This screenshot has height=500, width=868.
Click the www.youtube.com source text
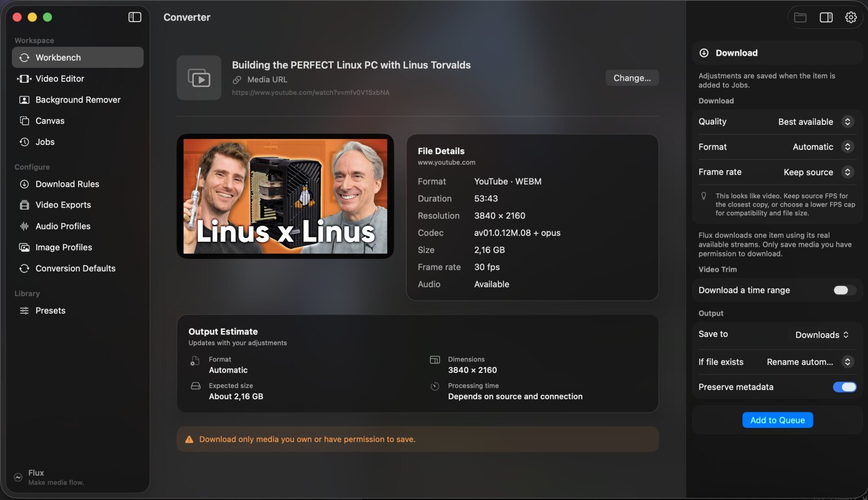(446, 163)
